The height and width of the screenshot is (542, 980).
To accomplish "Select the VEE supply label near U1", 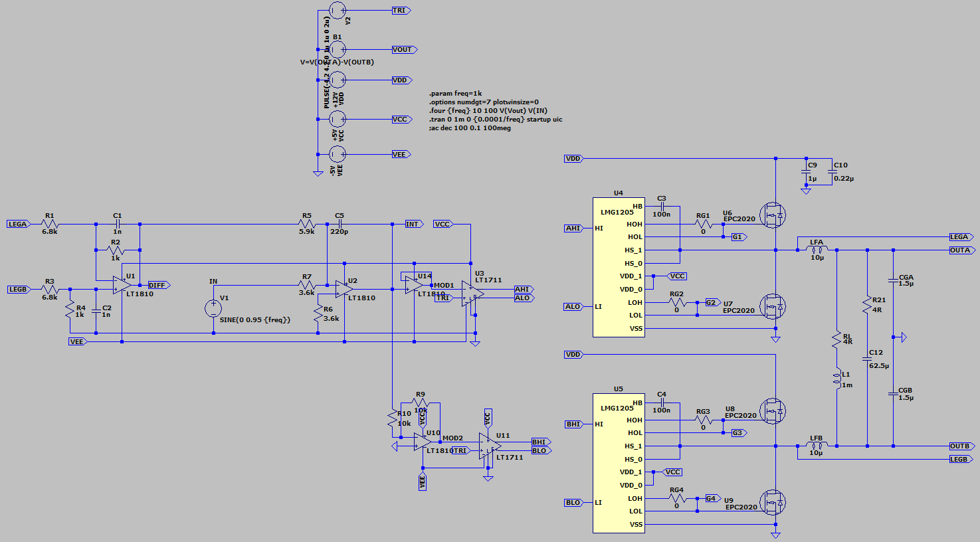I will (x=76, y=341).
